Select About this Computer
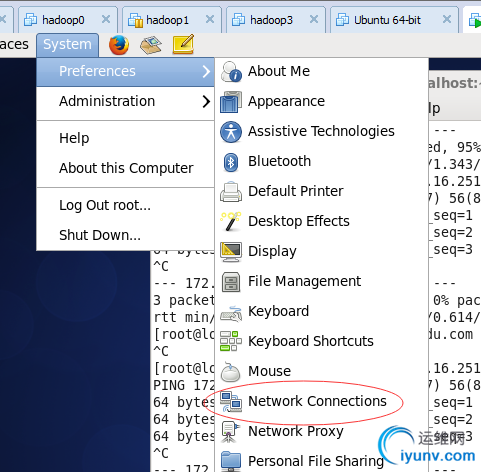The height and width of the screenshot is (472, 481). tap(125, 168)
